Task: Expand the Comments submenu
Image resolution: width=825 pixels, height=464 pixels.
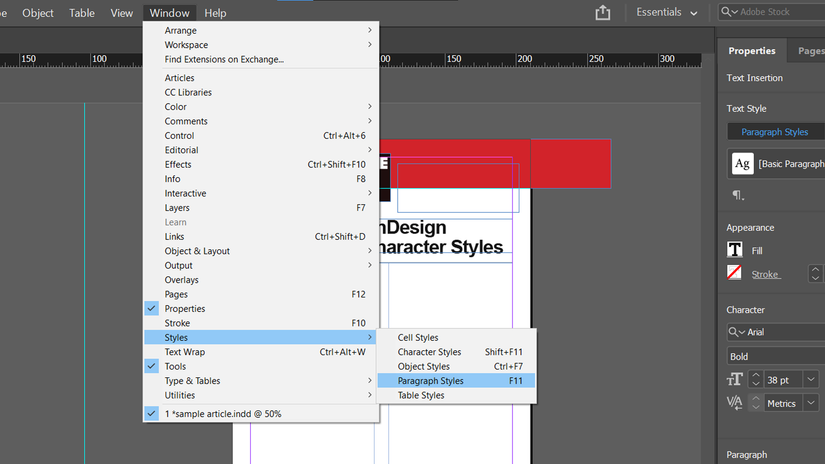Action: pyautogui.click(x=261, y=121)
